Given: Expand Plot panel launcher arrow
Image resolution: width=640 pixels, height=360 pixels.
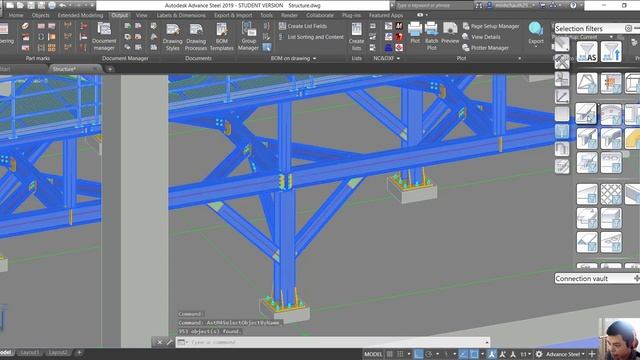Looking at the screenshot, I should [519, 58].
